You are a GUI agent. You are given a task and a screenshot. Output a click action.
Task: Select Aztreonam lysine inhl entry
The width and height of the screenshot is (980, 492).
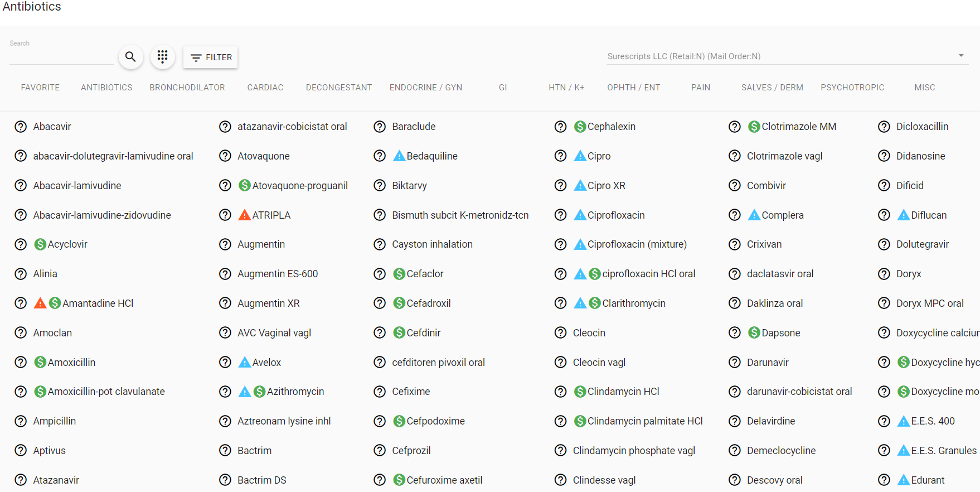[284, 421]
